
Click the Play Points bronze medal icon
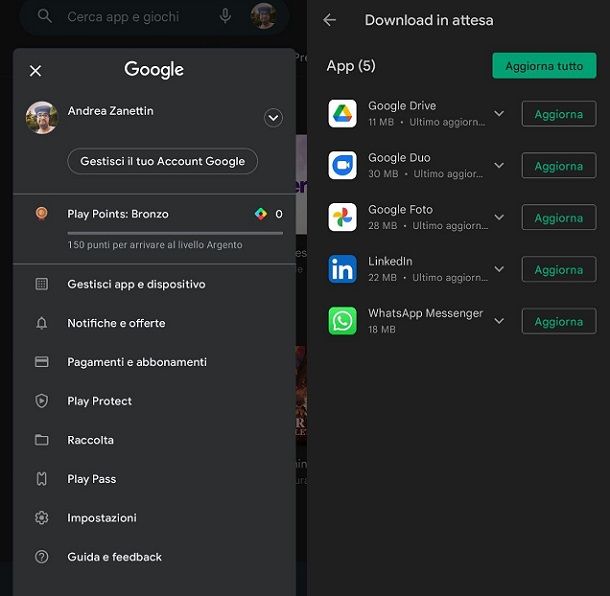(x=42, y=214)
